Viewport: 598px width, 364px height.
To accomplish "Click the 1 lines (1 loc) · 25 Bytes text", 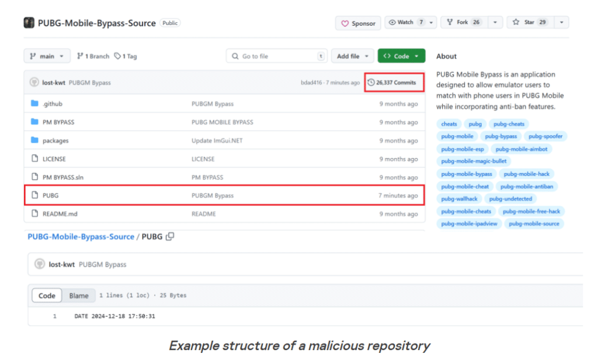I will coord(143,296).
